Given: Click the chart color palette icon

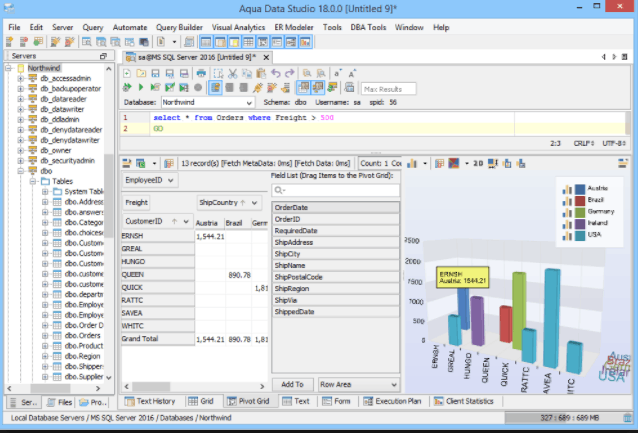Looking at the screenshot, I should 454,164.
